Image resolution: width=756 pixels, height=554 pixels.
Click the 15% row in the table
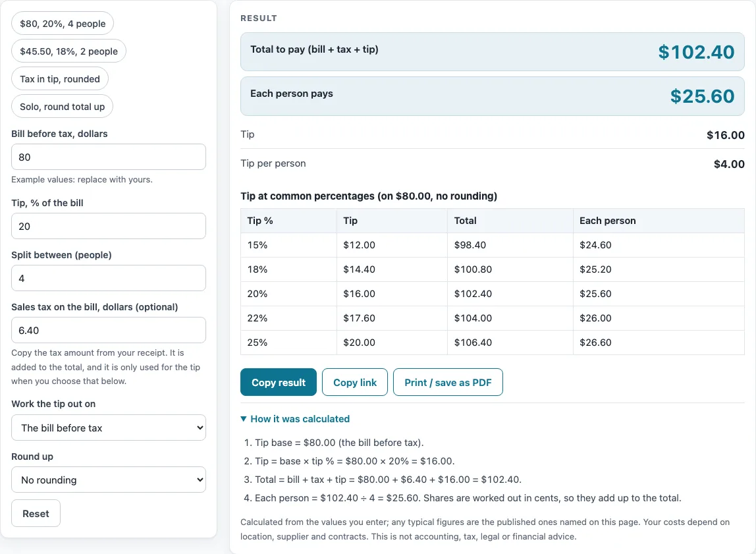pos(493,245)
